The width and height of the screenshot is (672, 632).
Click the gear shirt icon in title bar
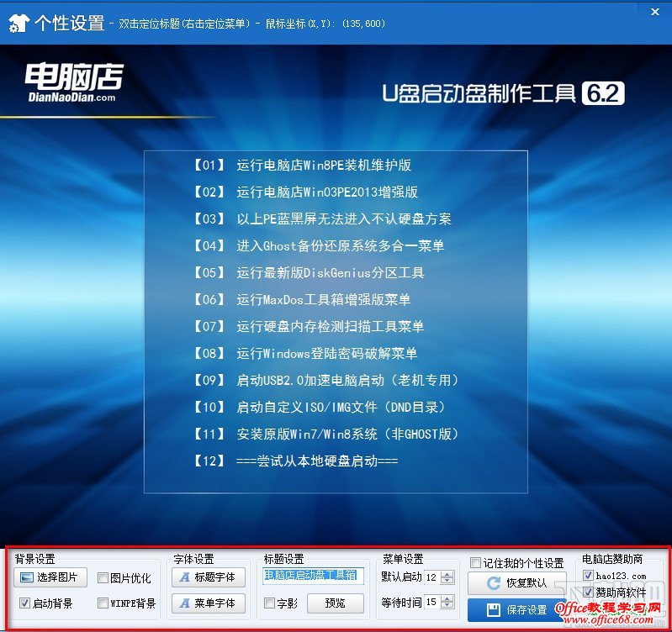[x=17, y=23]
